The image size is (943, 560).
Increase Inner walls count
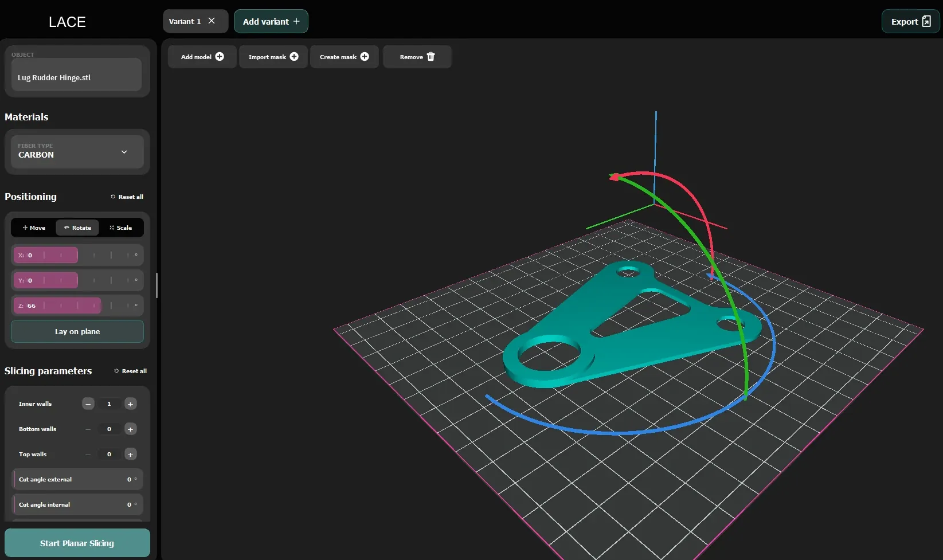(x=130, y=404)
